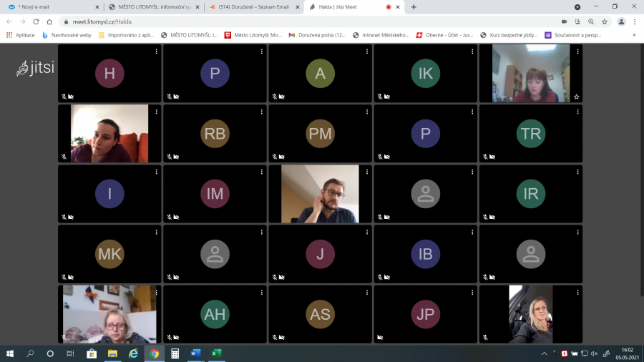Viewport: 644px width, 362px height.
Task: Click the muted mic icon on MK tile
Action: [x=64, y=277]
